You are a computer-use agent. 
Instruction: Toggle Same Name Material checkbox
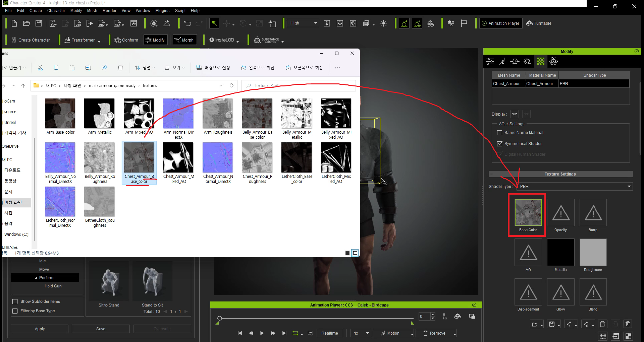tap(499, 133)
